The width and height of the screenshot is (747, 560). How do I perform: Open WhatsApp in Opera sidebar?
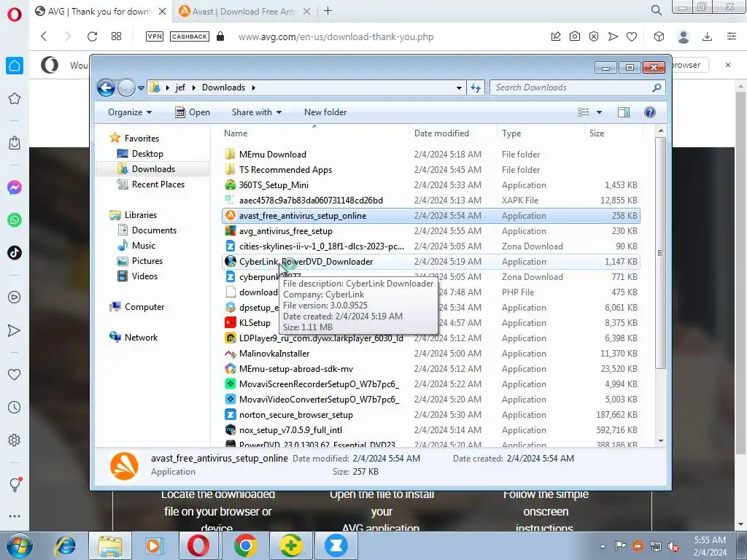pos(15,220)
